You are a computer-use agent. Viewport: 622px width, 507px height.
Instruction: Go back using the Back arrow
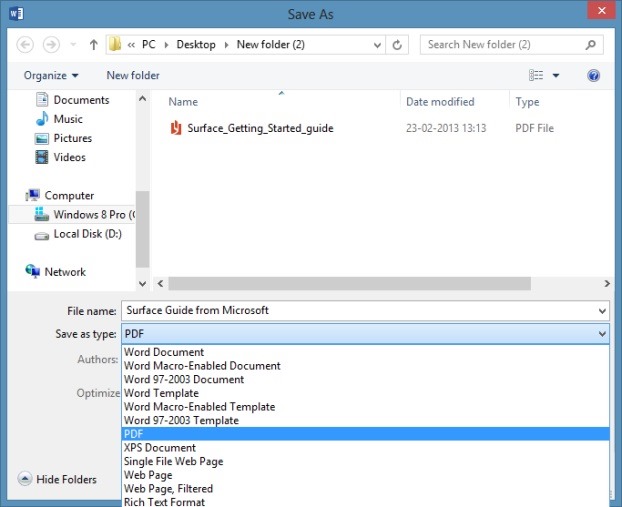click(x=25, y=44)
